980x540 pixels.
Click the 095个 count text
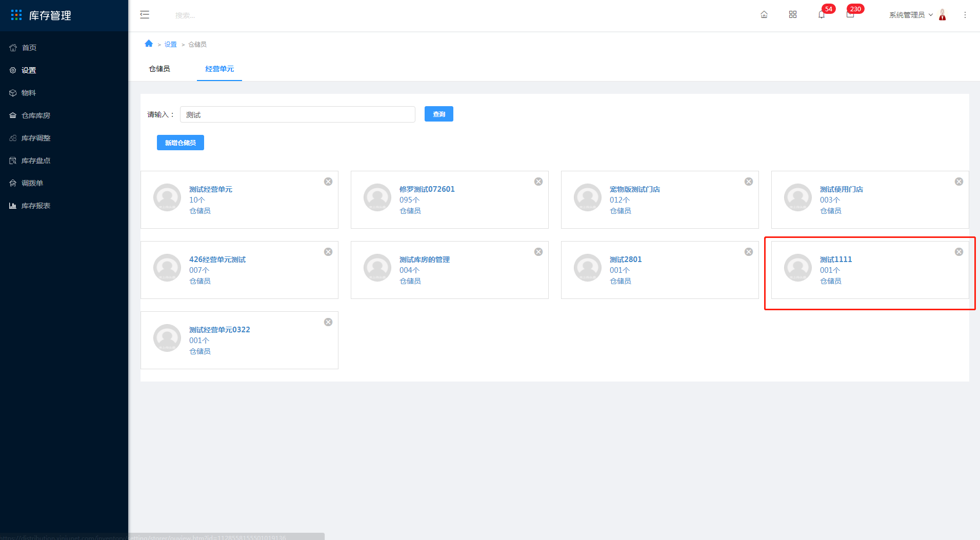[x=409, y=200]
